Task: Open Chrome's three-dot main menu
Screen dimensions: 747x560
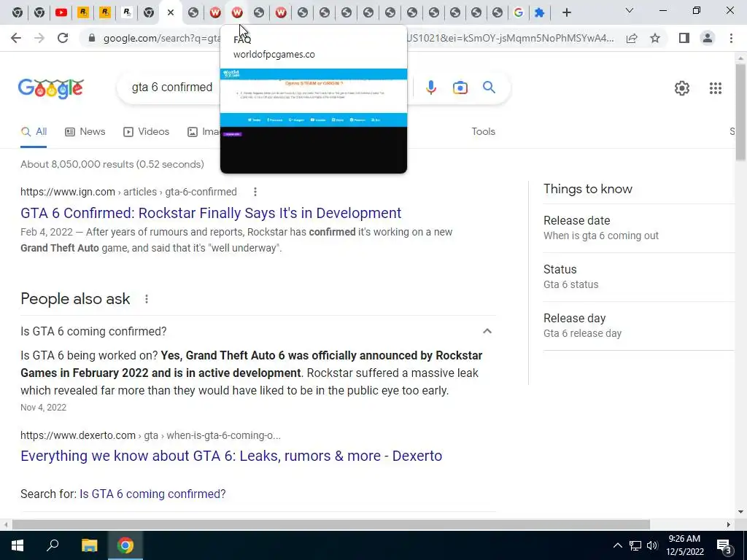Action: pos(731,38)
